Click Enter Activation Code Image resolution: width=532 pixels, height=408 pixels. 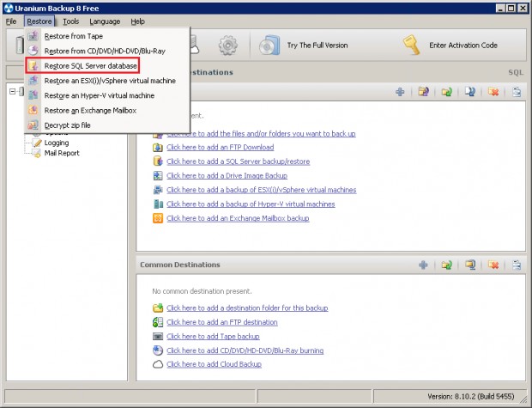[463, 46]
